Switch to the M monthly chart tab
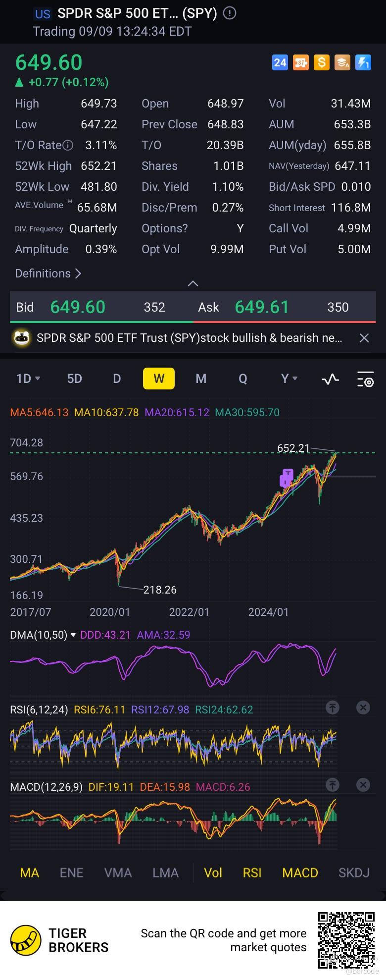Screen dimensions: 386x980 click(x=201, y=379)
